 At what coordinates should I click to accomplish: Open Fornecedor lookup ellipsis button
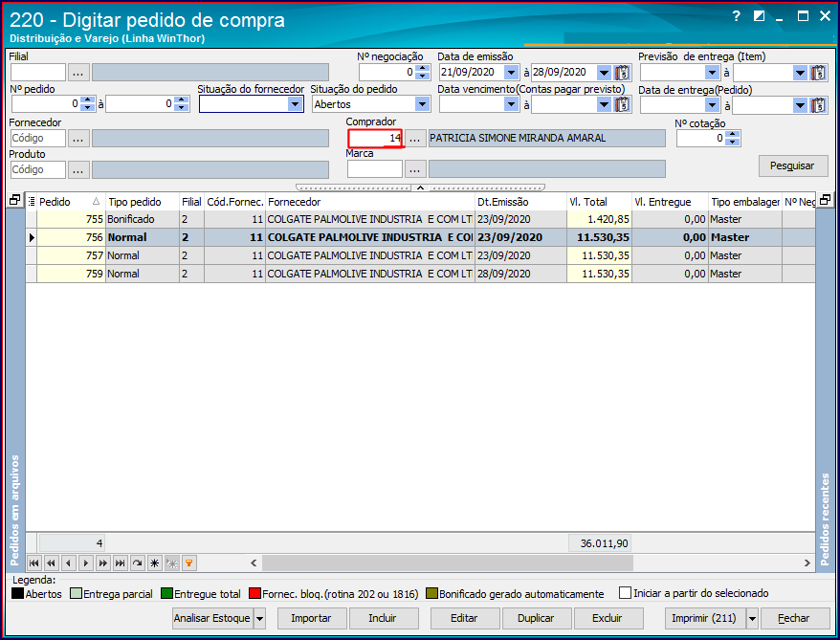tap(78, 138)
